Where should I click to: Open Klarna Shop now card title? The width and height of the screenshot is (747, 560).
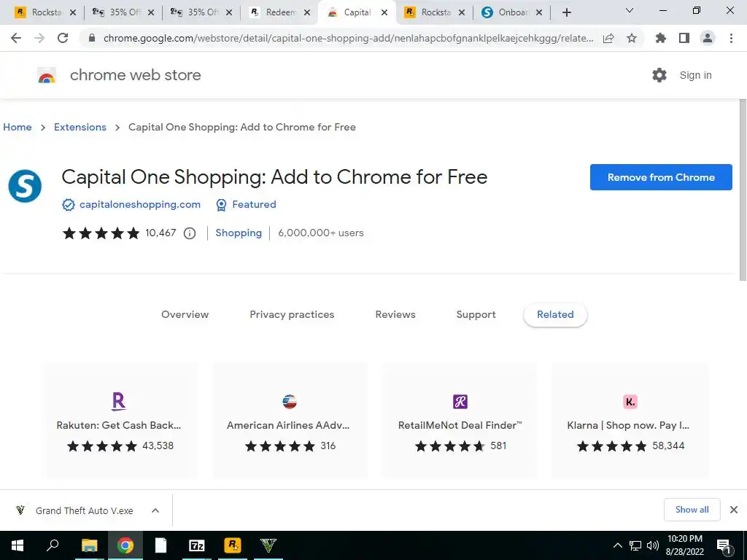click(x=628, y=425)
